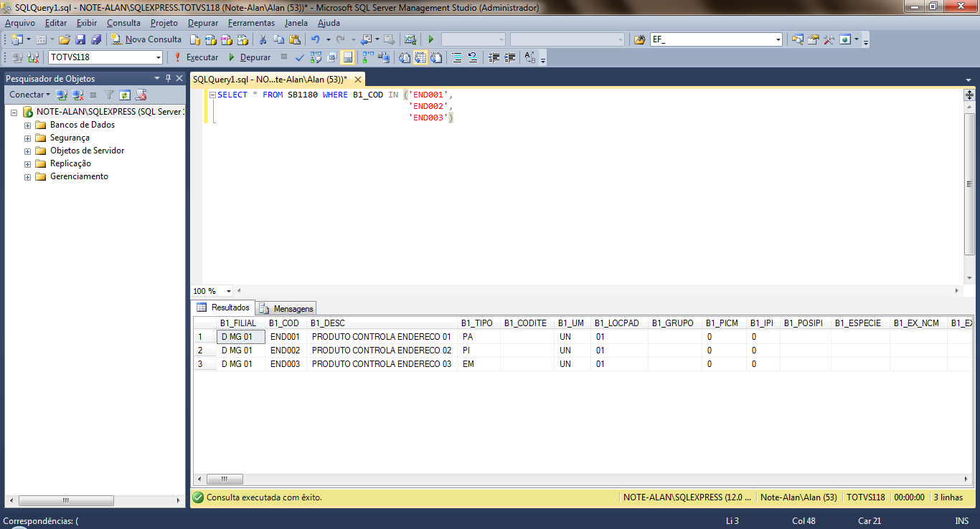Click the green Start debugging arrow in top toolbar
This screenshot has width=980, height=529.
[431, 39]
